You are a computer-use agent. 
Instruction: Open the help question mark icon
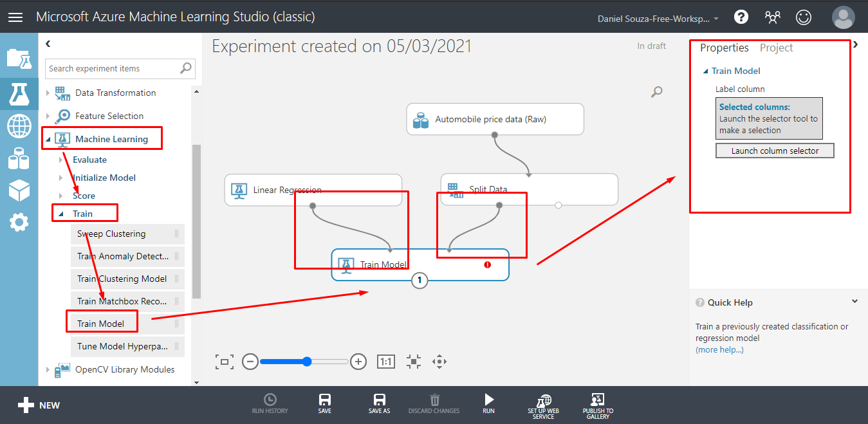click(x=741, y=17)
